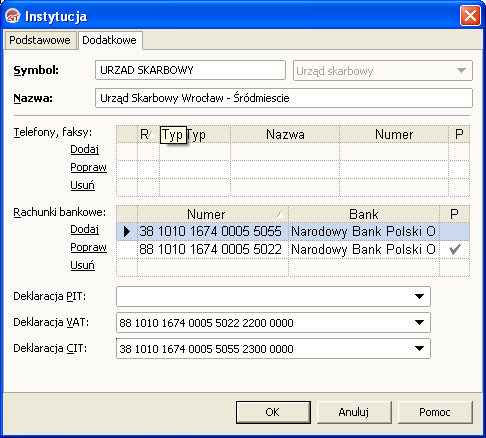
Task: Open the Deklaracja CIT dropdown arrow
Action: [x=419, y=348]
